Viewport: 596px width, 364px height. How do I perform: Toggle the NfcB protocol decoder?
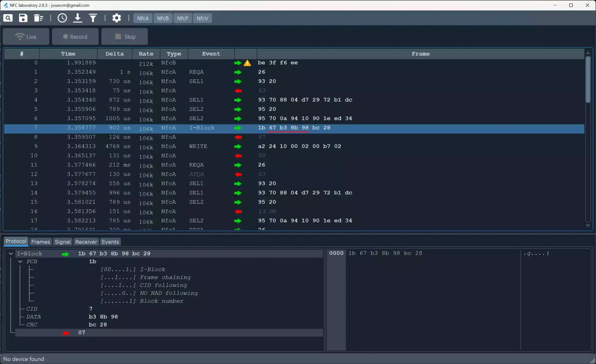[x=163, y=18]
